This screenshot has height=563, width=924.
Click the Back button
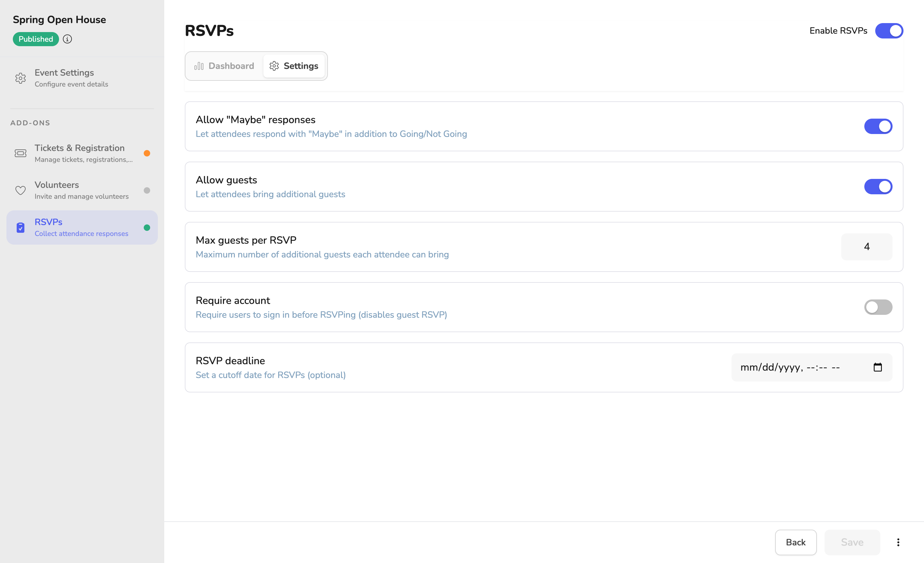[x=796, y=542]
